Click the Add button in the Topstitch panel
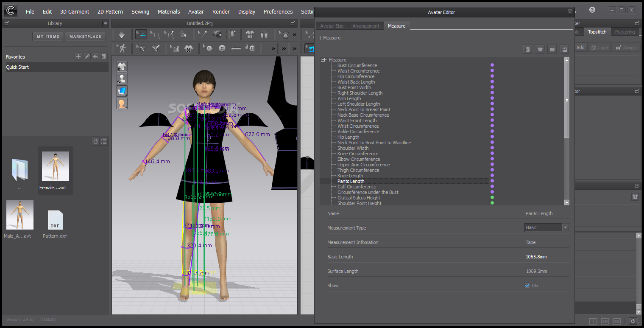This screenshot has width=644, height=328. point(580,48)
